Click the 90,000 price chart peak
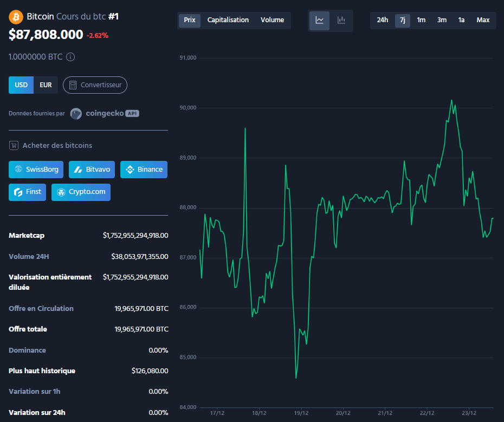Screen dimensions: 504x422 pyautogui.click(x=452, y=101)
